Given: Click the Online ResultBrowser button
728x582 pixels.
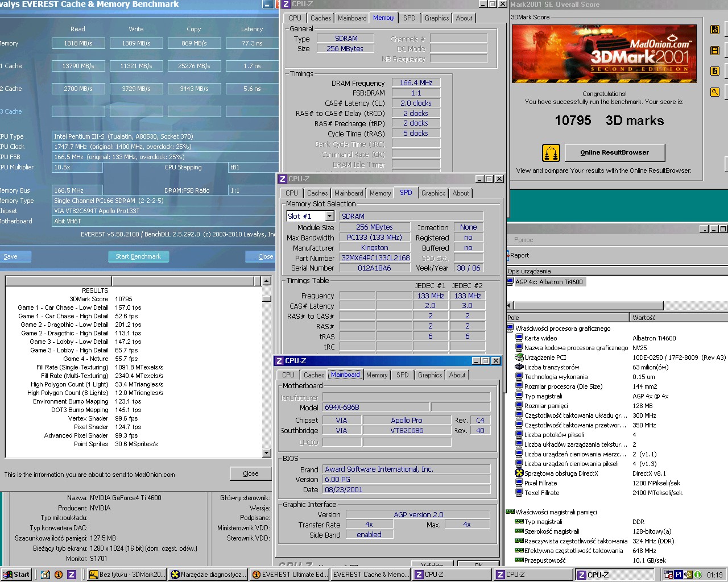Looking at the screenshot, I should coord(614,152).
